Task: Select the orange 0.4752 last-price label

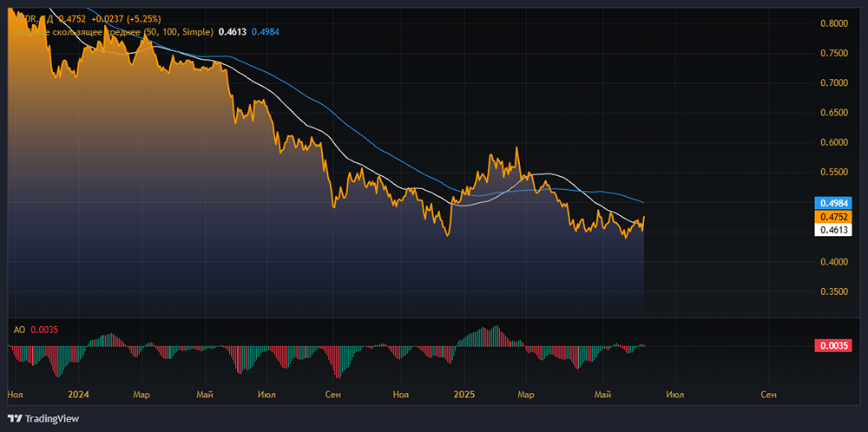Action: (x=832, y=216)
